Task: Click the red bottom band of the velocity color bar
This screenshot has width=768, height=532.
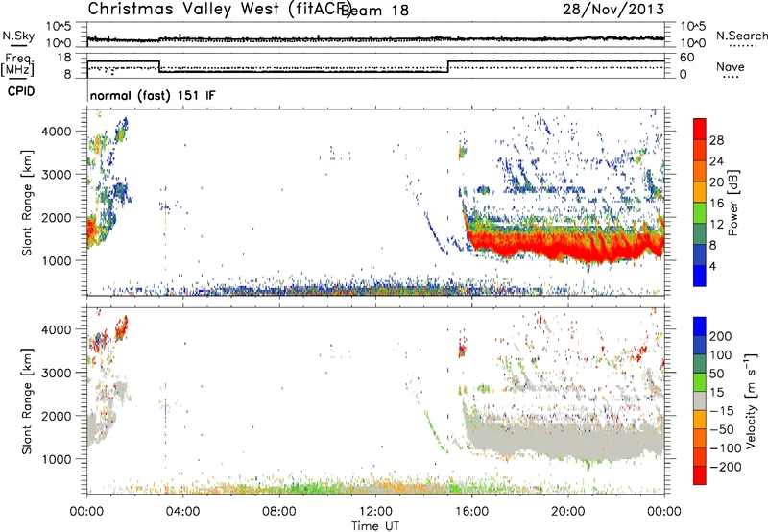Action: pyautogui.click(x=700, y=475)
